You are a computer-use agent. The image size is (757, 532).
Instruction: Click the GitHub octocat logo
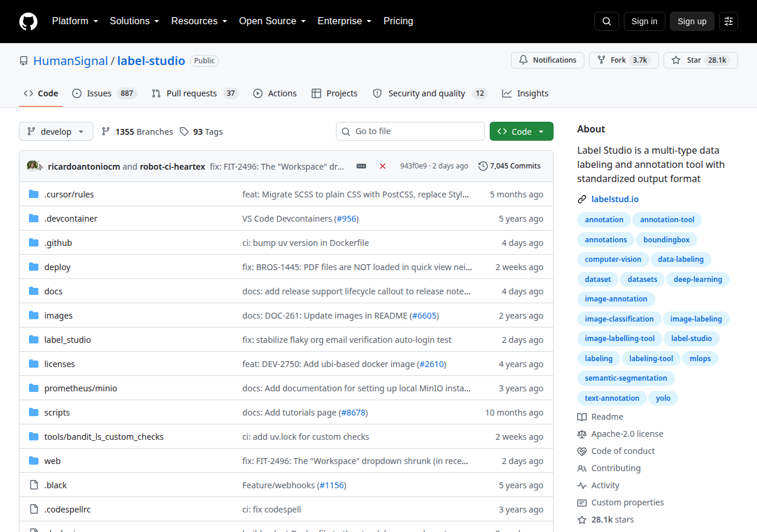click(28, 21)
